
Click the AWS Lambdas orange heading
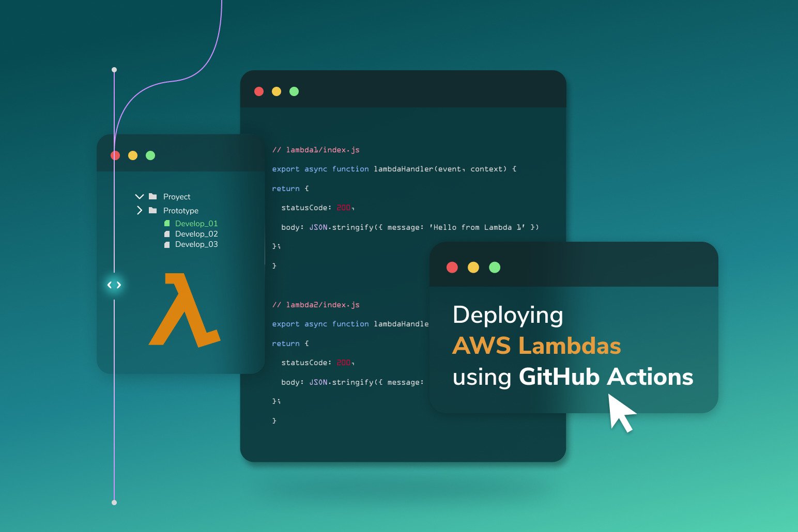click(536, 346)
